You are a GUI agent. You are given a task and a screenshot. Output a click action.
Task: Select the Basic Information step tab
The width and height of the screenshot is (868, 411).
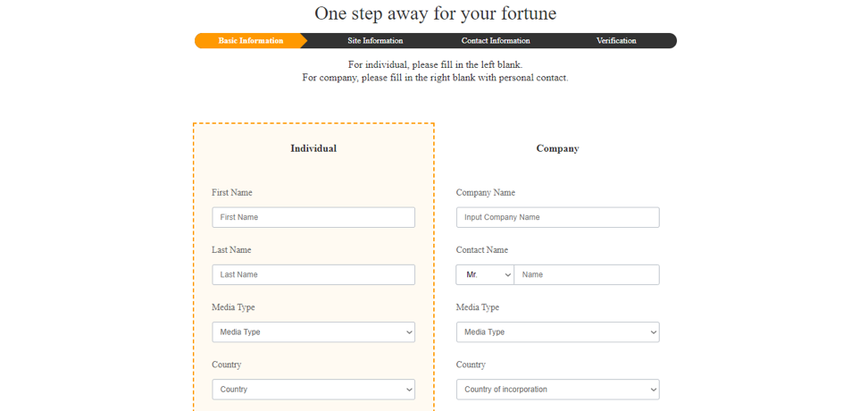pyautogui.click(x=250, y=41)
